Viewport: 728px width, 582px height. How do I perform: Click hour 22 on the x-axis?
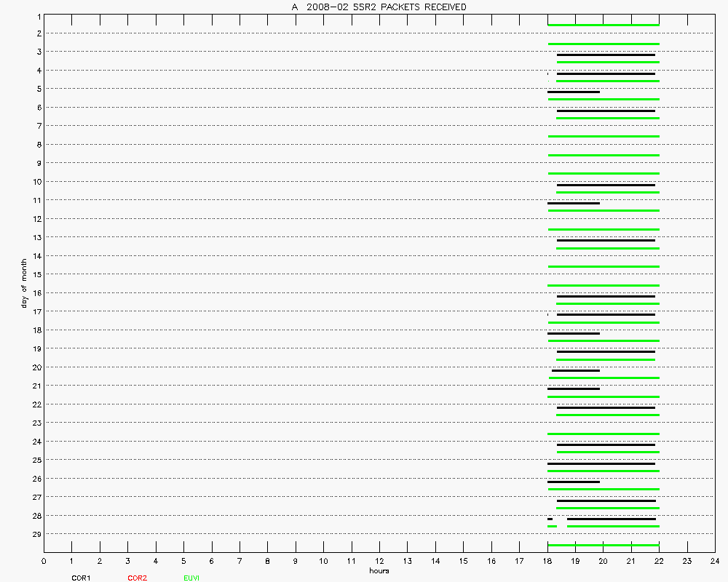coord(659,562)
